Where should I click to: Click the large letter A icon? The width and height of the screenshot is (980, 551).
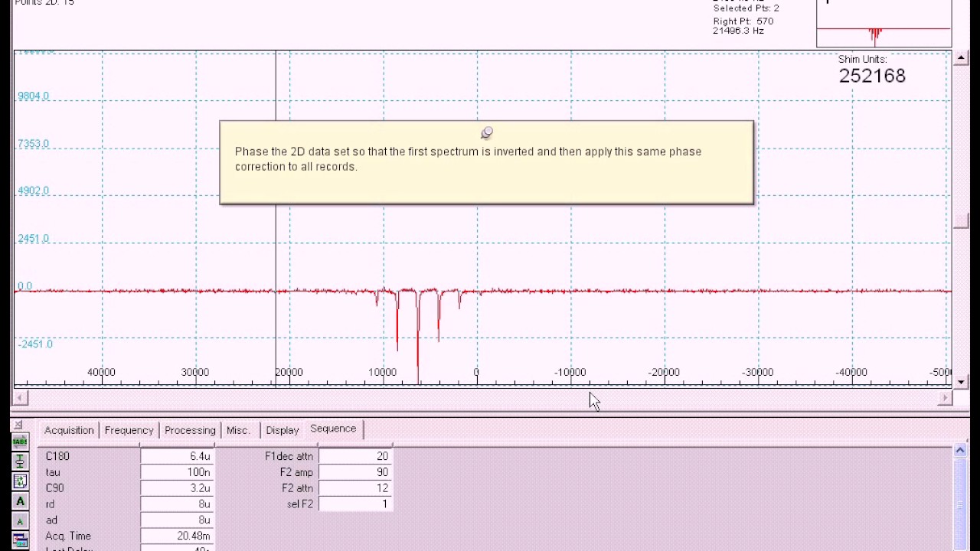(x=20, y=501)
